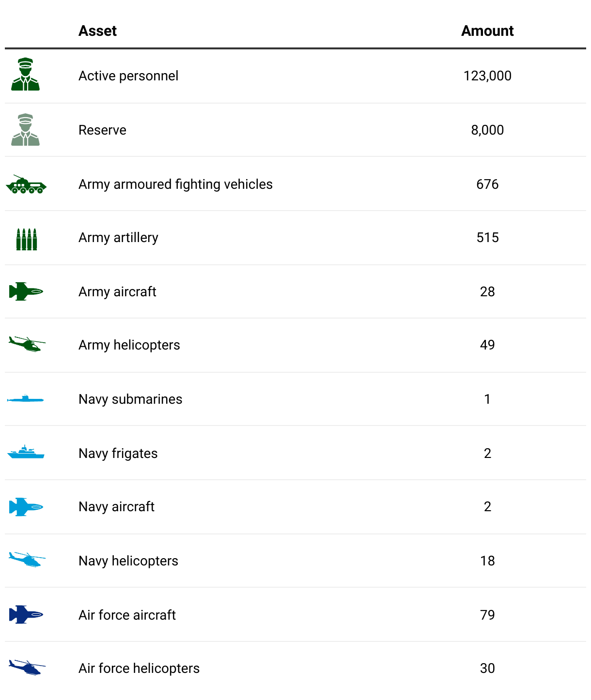Click the Air force helicopters text

[x=139, y=669]
